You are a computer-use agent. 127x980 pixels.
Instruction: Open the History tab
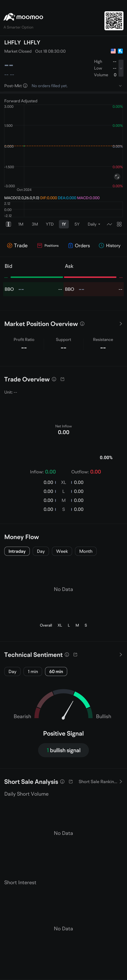point(110,245)
